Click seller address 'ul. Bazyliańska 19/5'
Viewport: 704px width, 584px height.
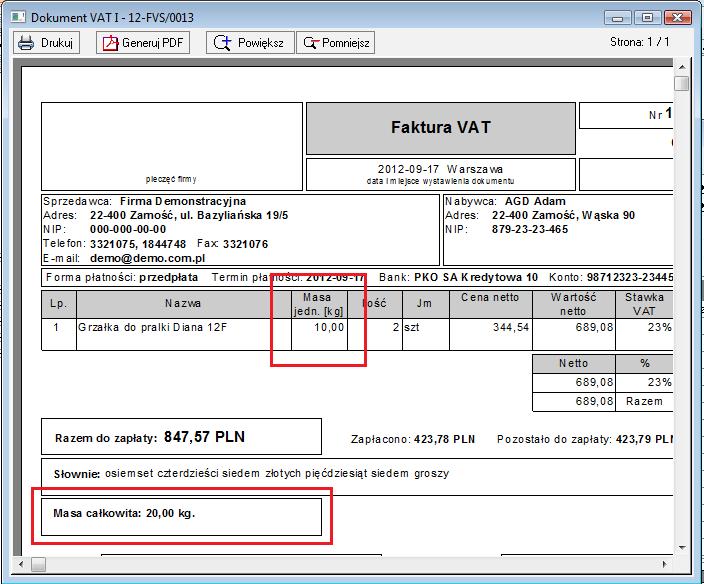point(234,215)
